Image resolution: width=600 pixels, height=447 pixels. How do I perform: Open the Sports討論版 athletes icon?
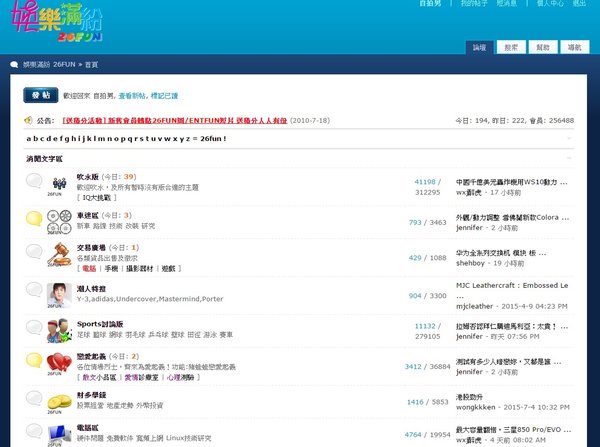[x=59, y=330]
